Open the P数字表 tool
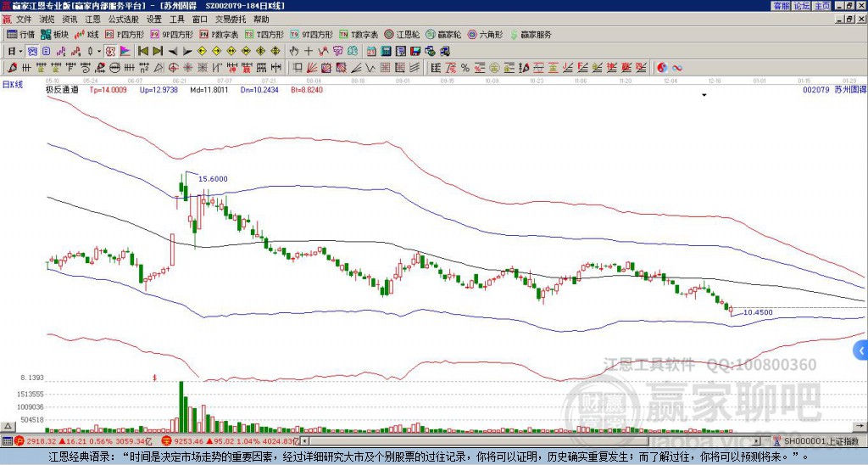This screenshot has height=465, width=868. click(x=219, y=34)
